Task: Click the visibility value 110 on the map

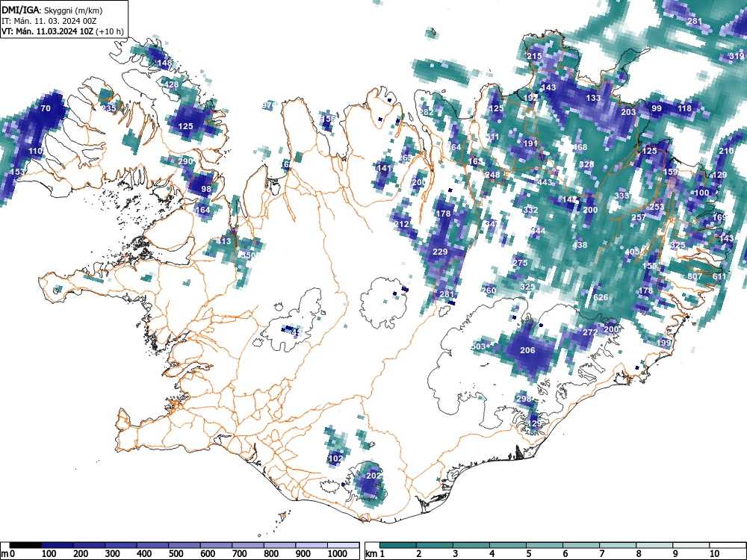Action: [x=36, y=151]
